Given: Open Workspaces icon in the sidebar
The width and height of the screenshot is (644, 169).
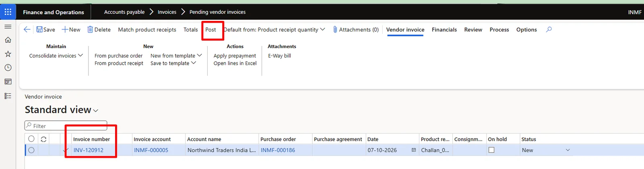Looking at the screenshot, I should coord(8,82).
